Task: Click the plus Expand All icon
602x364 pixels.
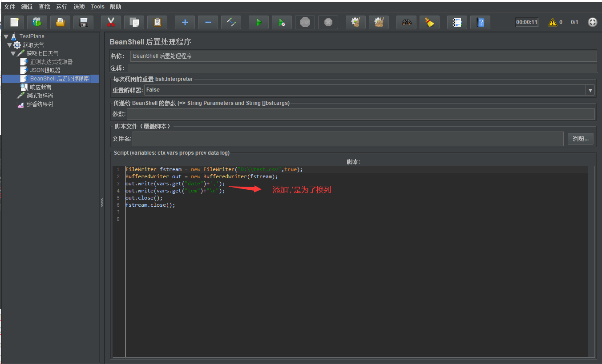Action: (185, 22)
